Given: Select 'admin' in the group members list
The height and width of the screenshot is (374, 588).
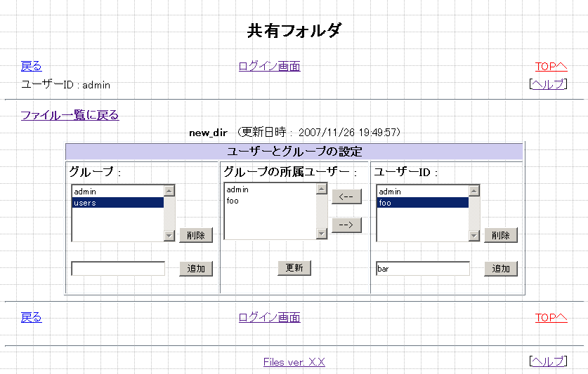Looking at the screenshot, I should point(269,189).
